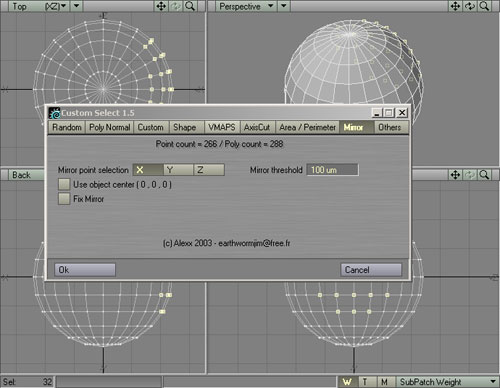500x388 pixels.
Task: Switch to the Poly Normal tab
Action: (110, 127)
